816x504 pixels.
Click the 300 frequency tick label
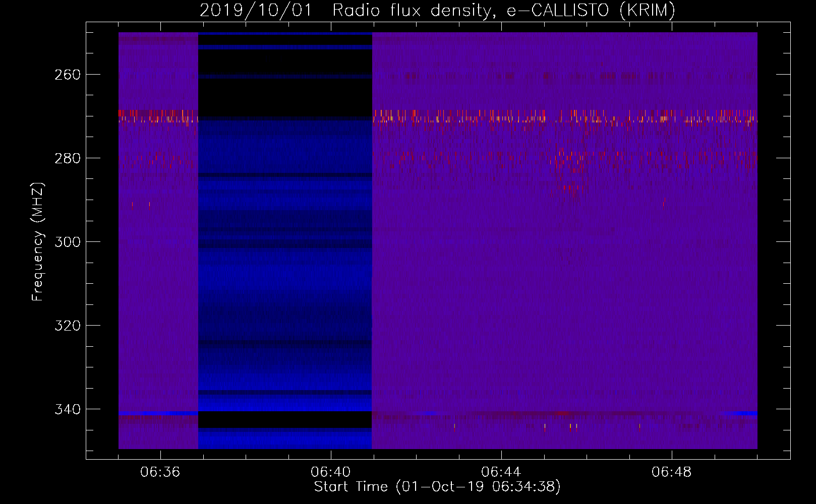click(68, 242)
